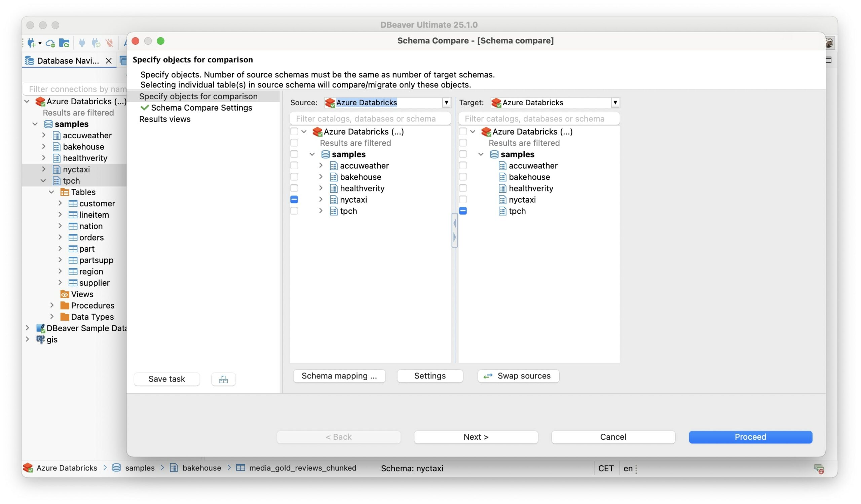Click the task icon beside Save task
The height and width of the screenshot is (504, 861).
pyautogui.click(x=223, y=379)
